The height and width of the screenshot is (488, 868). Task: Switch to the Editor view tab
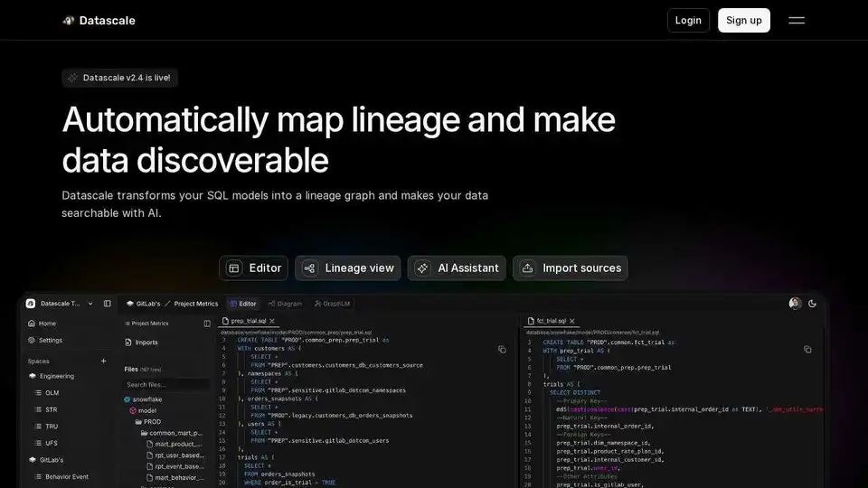(x=243, y=304)
